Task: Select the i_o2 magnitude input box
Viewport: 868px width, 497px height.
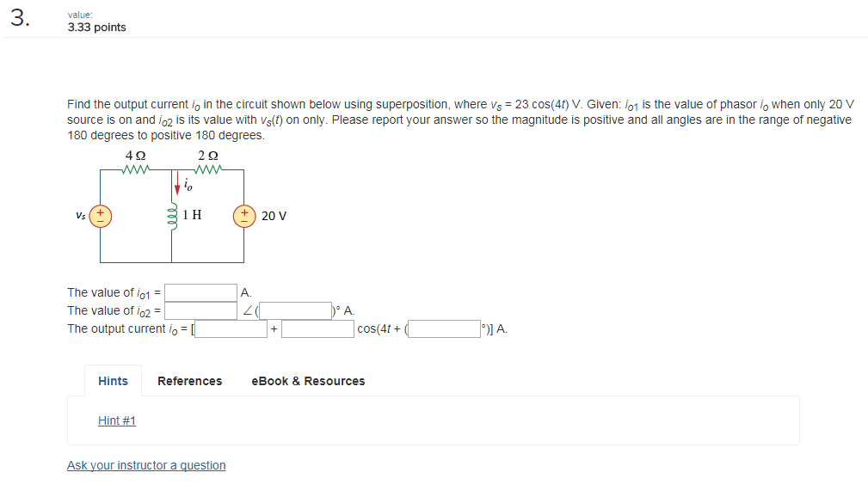Action: pos(202,310)
